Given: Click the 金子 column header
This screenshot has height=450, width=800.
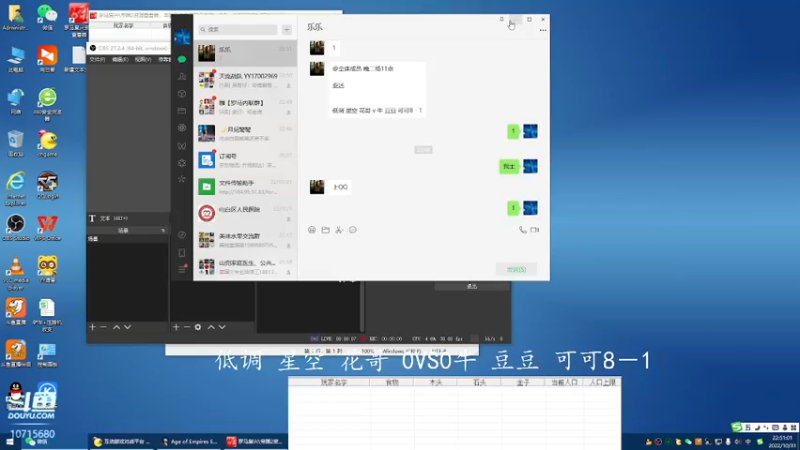Looking at the screenshot, I should 522,382.
